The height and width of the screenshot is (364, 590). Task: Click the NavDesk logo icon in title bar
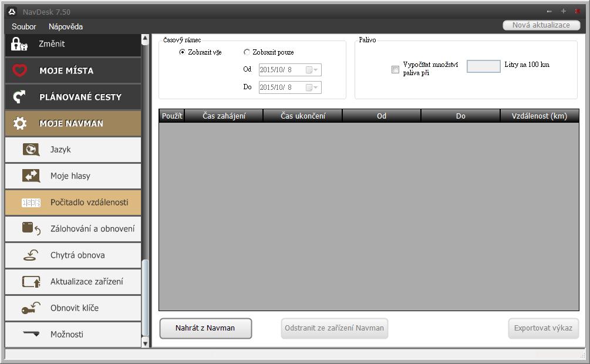[12, 12]
